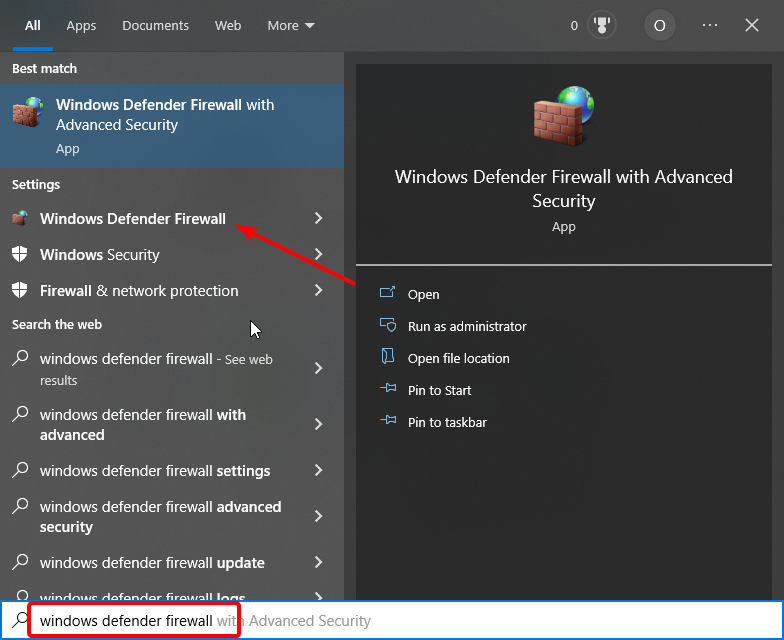Close the search panel with X

point(752,25)
